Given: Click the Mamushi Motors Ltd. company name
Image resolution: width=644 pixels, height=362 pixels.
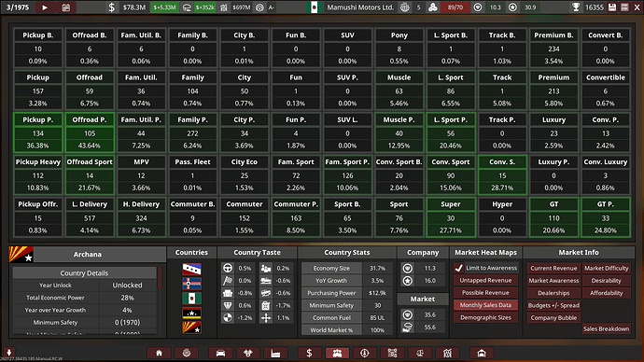Looking at the screenshot, I should [360, 7].
